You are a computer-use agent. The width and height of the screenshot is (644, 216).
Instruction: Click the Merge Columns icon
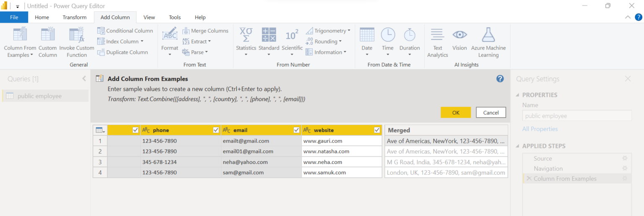click(186, 31)
